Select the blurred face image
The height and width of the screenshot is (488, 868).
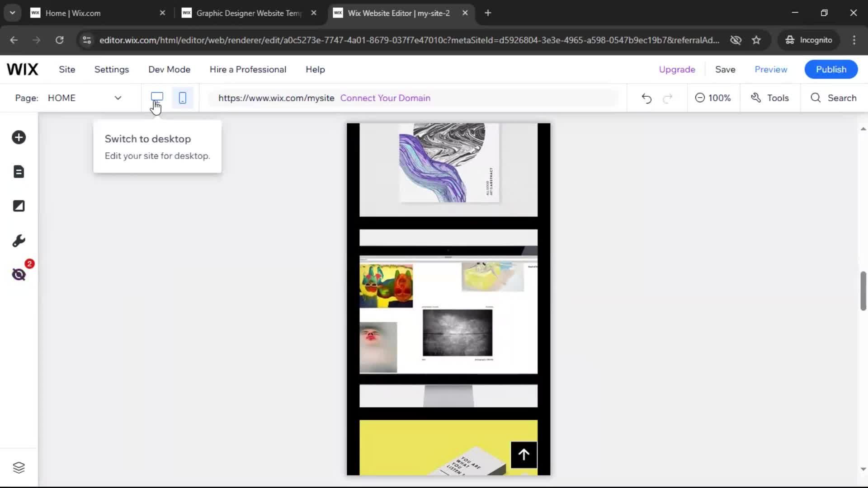click(x=378, y=347)
